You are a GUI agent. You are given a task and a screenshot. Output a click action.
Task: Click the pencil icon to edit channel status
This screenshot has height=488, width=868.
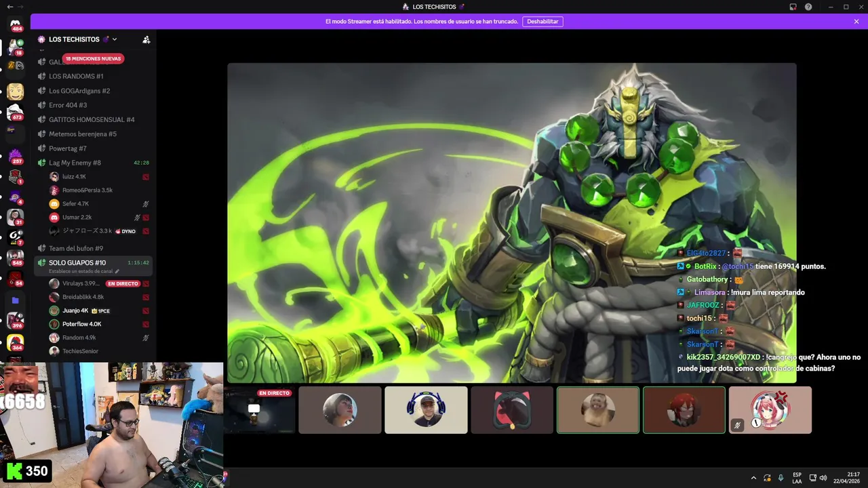(117, 271)
